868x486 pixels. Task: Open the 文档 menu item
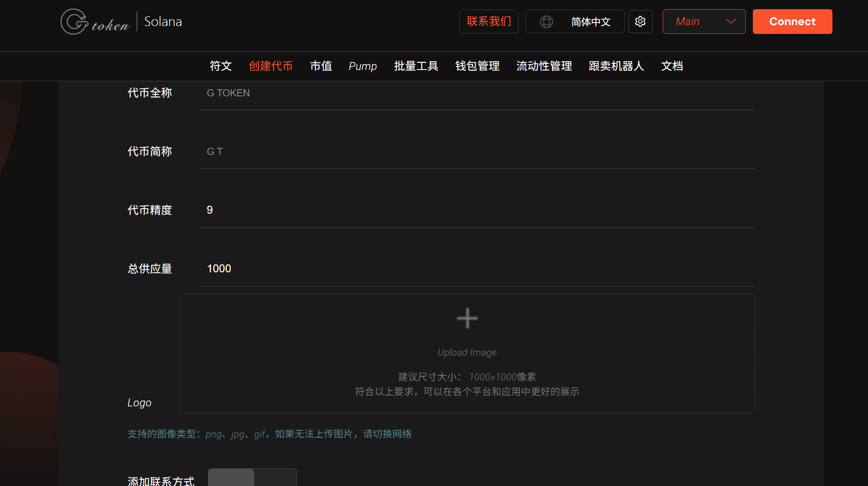click(x=672, y=66)
